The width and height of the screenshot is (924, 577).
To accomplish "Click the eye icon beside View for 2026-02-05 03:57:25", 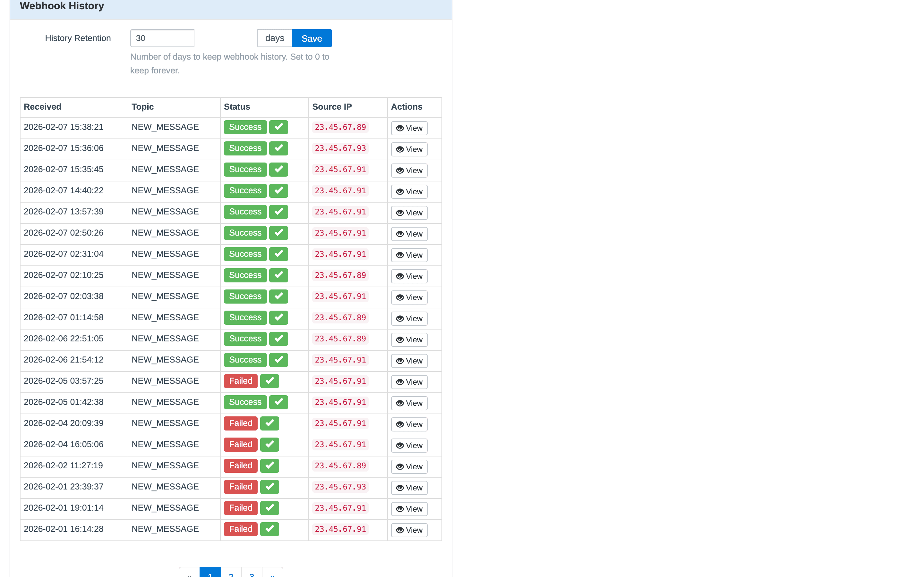I will click(x=400, y=382).
